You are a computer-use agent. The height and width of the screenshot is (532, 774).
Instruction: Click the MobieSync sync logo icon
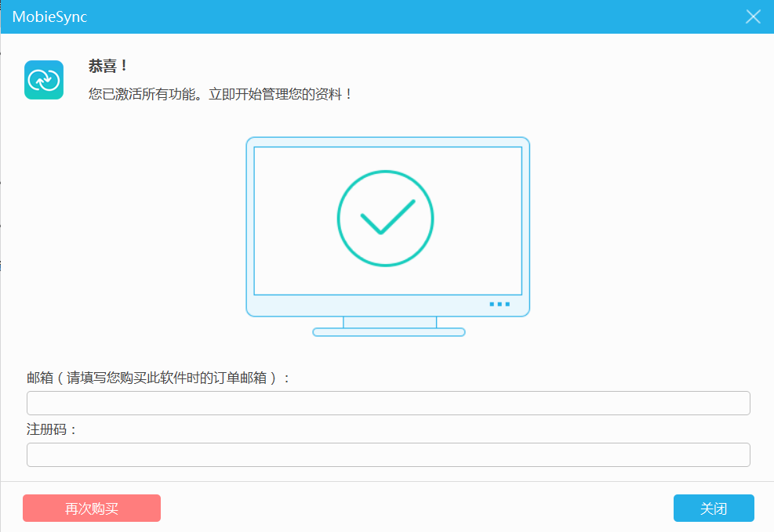(44, 80)
